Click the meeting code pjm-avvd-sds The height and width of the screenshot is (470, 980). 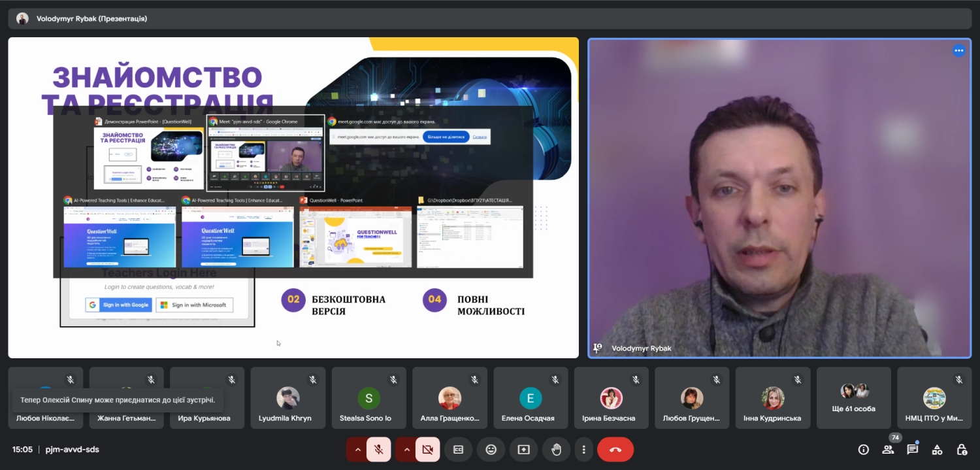(x=73, y=449)
